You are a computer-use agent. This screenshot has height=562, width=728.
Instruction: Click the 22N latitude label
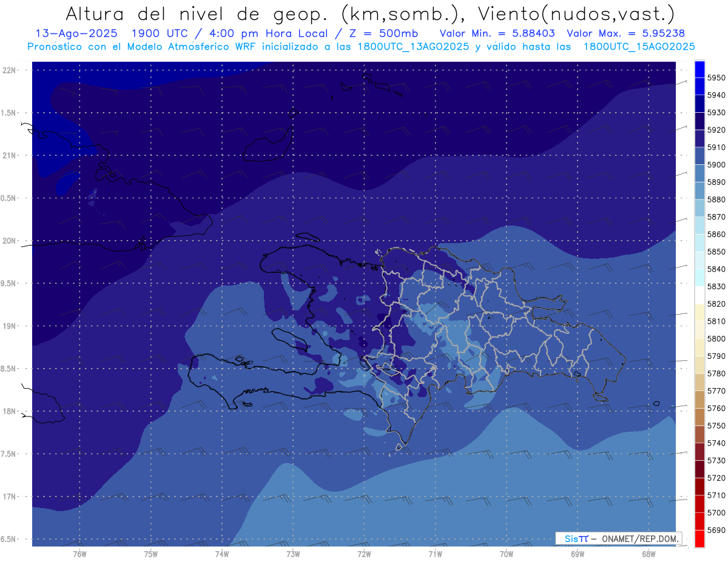10,70
